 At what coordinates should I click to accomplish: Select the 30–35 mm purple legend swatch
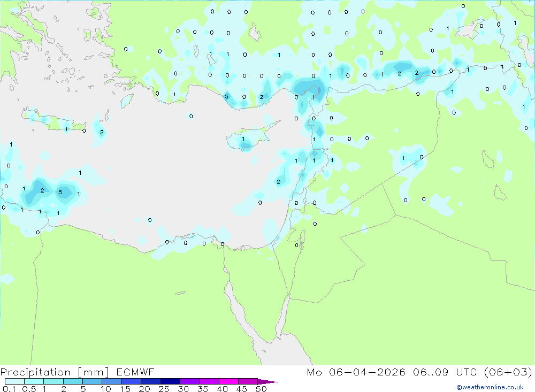[x=190, y=381]
